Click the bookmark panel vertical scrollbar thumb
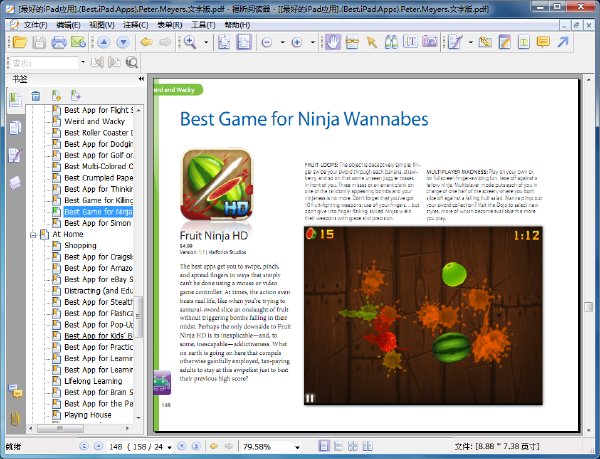 coord(138,317)
